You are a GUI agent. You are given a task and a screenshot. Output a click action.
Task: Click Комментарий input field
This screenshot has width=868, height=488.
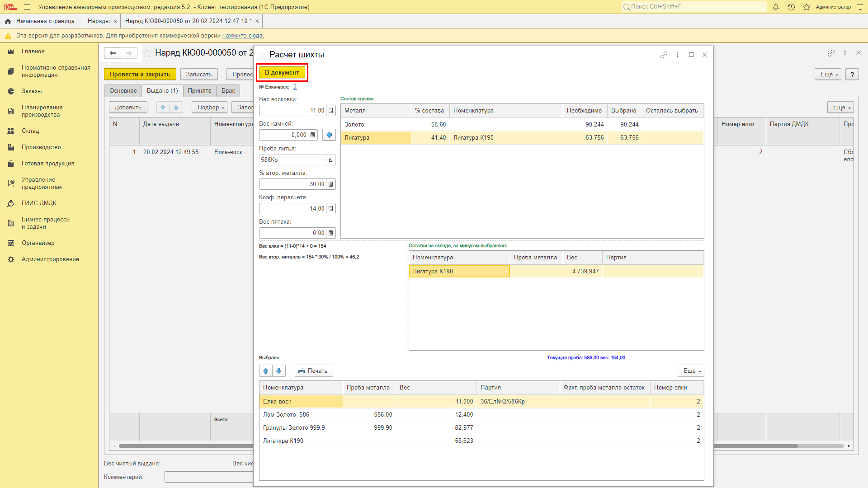click(x=209, y=477)
